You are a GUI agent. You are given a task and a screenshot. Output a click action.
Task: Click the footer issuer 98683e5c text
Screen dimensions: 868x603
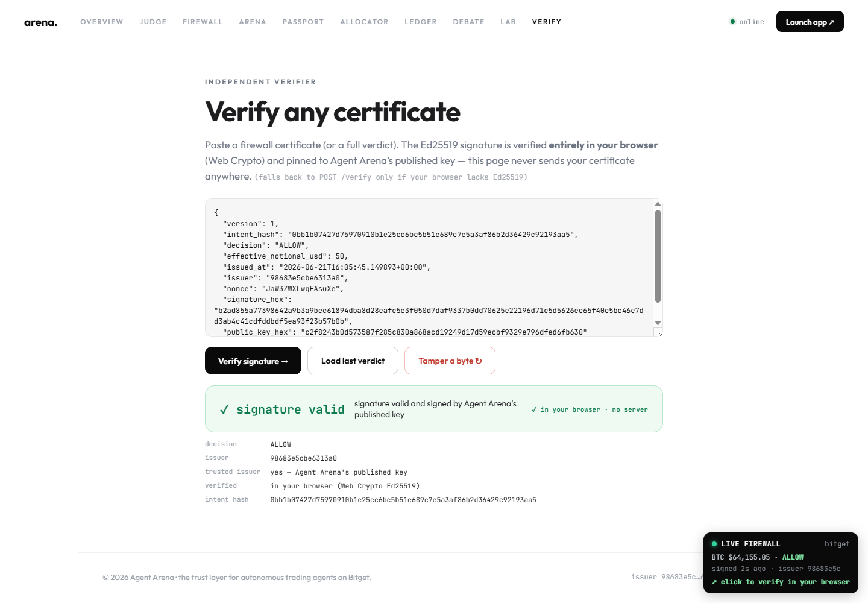(x=667, y=577)
